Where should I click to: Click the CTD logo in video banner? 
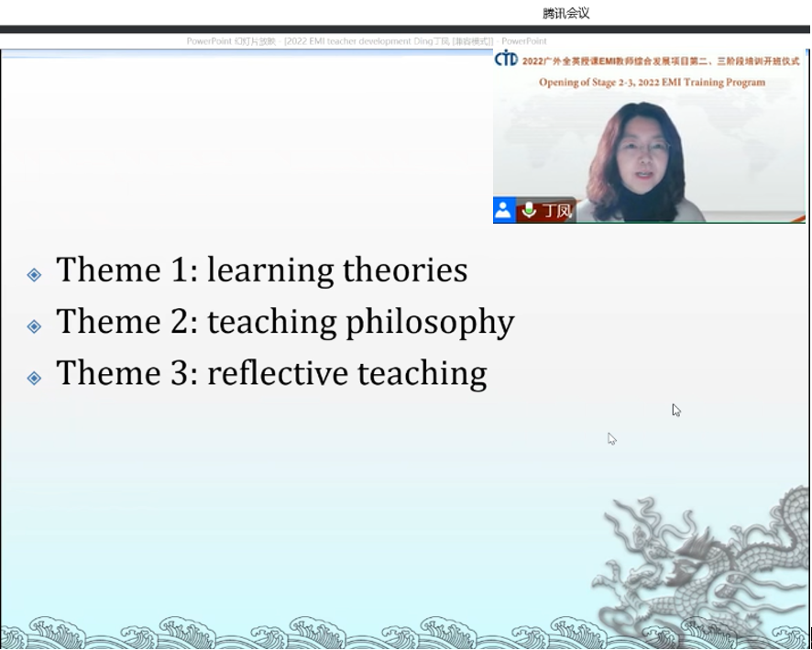[506, 60]
